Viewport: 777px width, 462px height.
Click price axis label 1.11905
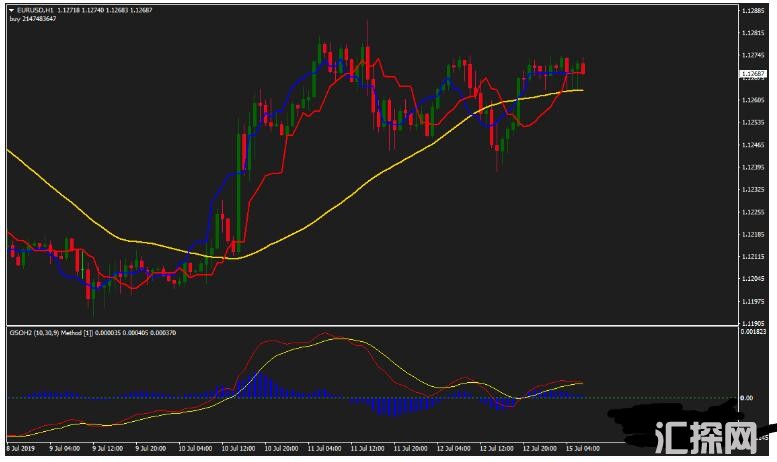pos(753,323)
